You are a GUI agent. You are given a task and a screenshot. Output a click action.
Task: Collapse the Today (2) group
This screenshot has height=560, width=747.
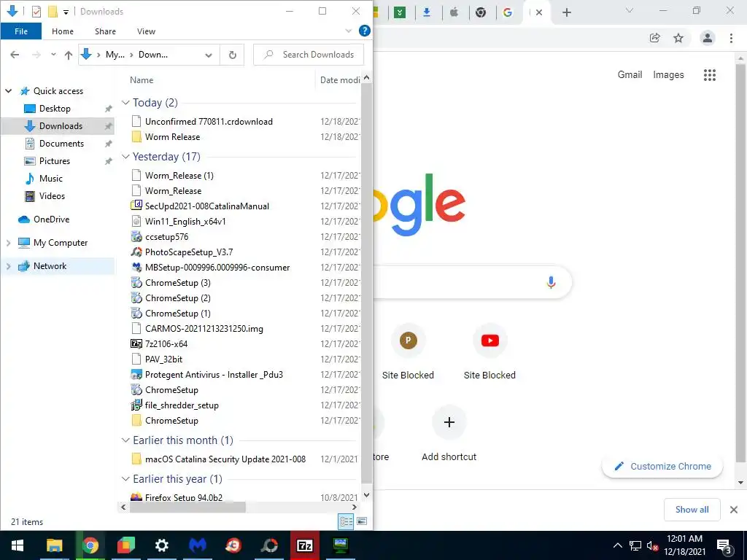coord(125,103)
